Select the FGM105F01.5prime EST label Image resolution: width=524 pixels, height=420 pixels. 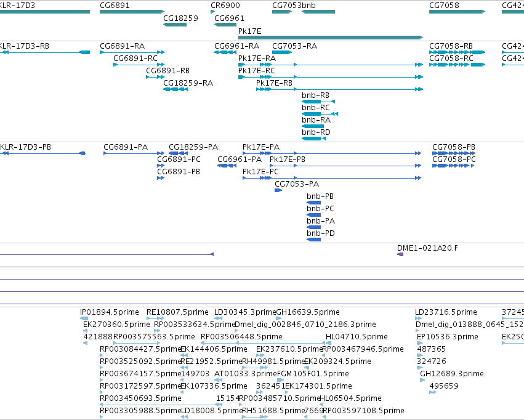click(313, 374)
